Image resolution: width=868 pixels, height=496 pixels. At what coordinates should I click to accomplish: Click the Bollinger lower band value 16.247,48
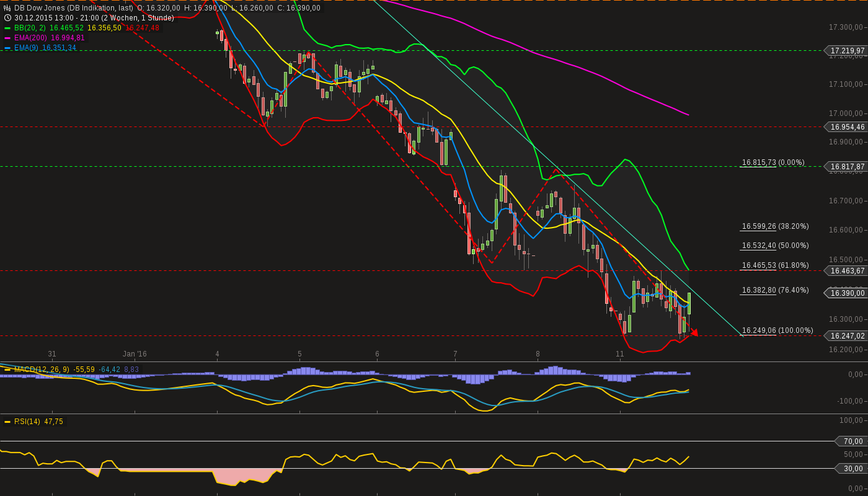[142, 28]
